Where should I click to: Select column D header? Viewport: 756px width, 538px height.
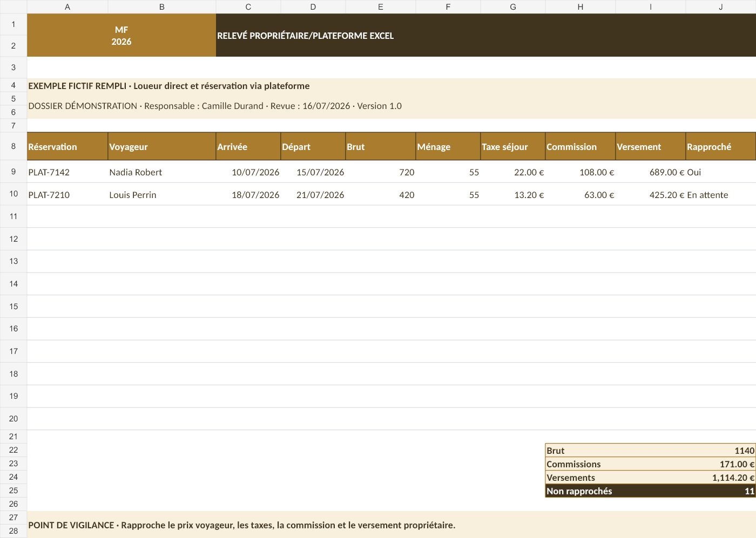[313, 7]
